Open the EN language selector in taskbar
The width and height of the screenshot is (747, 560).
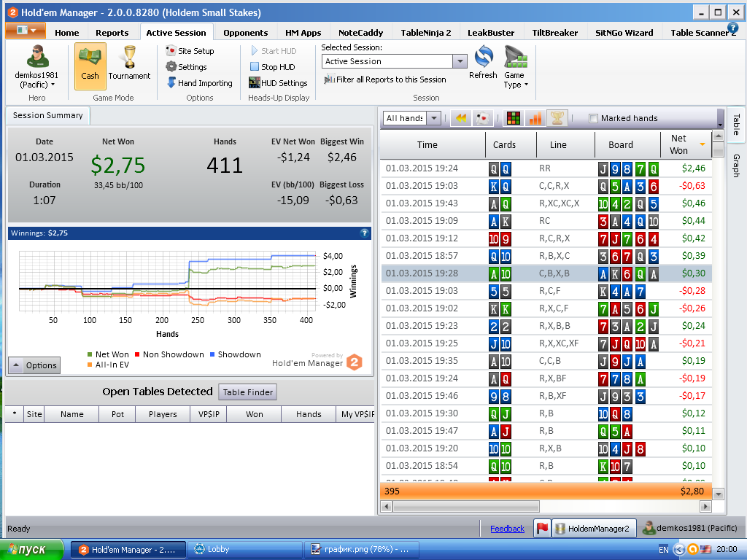tap(664, 550)
